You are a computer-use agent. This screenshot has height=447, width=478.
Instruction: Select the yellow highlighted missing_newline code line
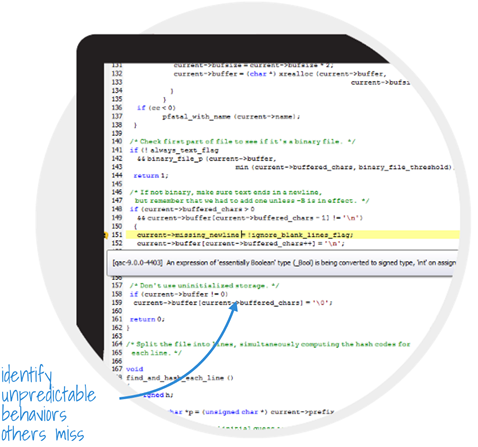[293, 235]
